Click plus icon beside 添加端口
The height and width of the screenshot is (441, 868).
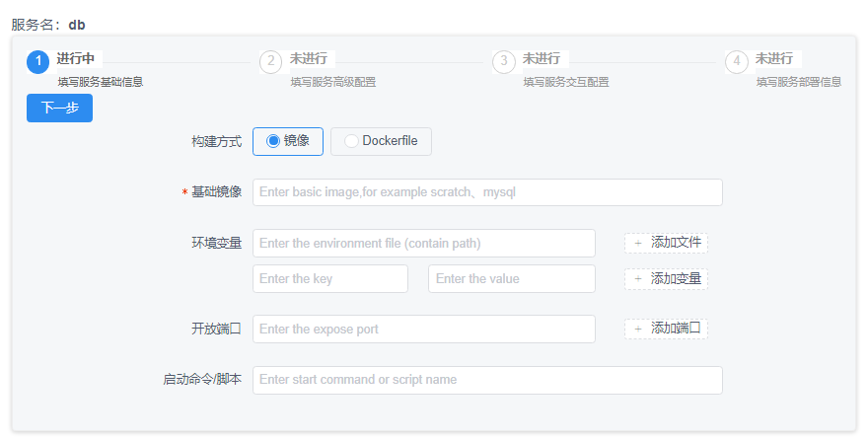638,330
